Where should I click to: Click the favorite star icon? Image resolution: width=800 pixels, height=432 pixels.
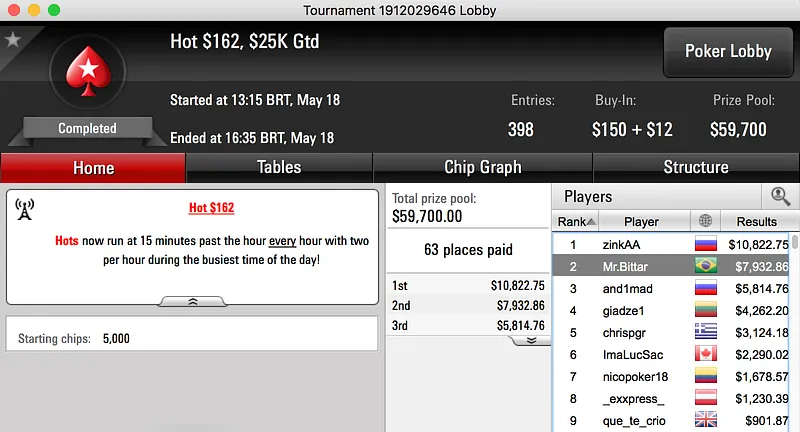pyautogui.click(x=13, y=40)
